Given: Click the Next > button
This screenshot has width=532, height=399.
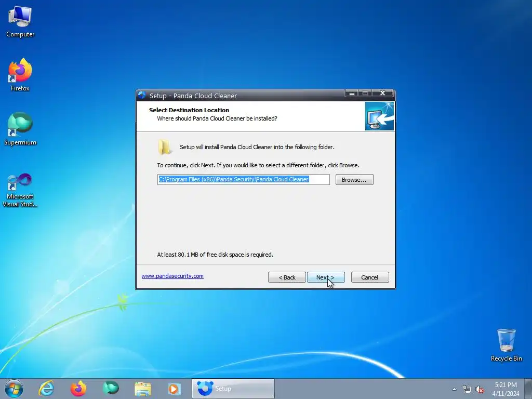Looking at the screenshot, I should point(326,277).
